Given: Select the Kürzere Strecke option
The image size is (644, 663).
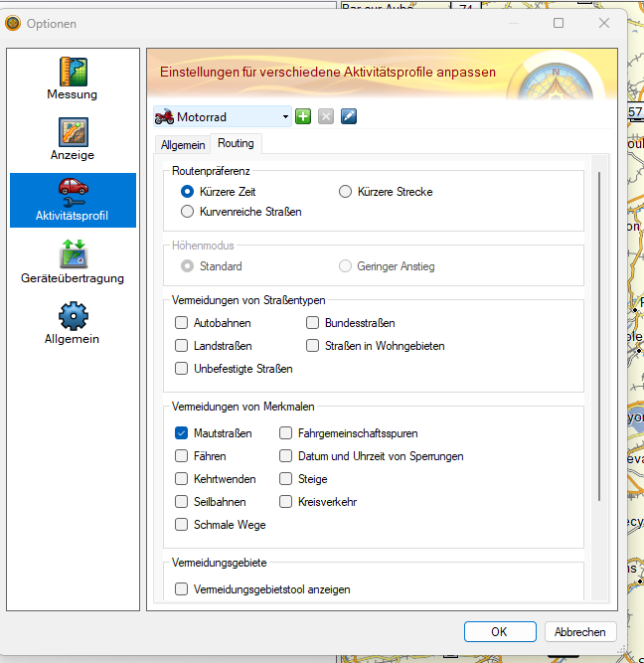Looking at the screenshot, I should pos(346,192).
